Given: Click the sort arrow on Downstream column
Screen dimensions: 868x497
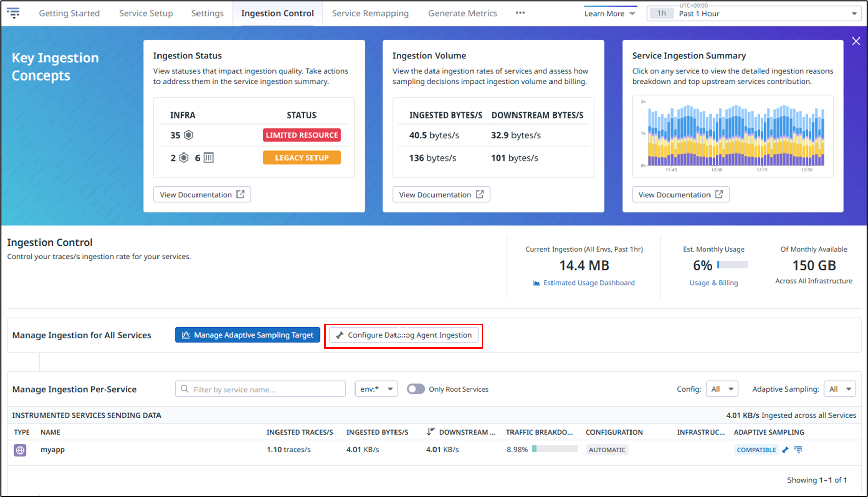Looking at the screenshot, I should tap(430, 432).
